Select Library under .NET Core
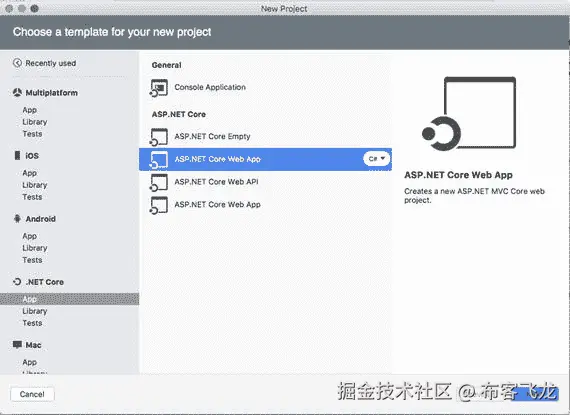 pyautogui.click(x=35, y=311)
